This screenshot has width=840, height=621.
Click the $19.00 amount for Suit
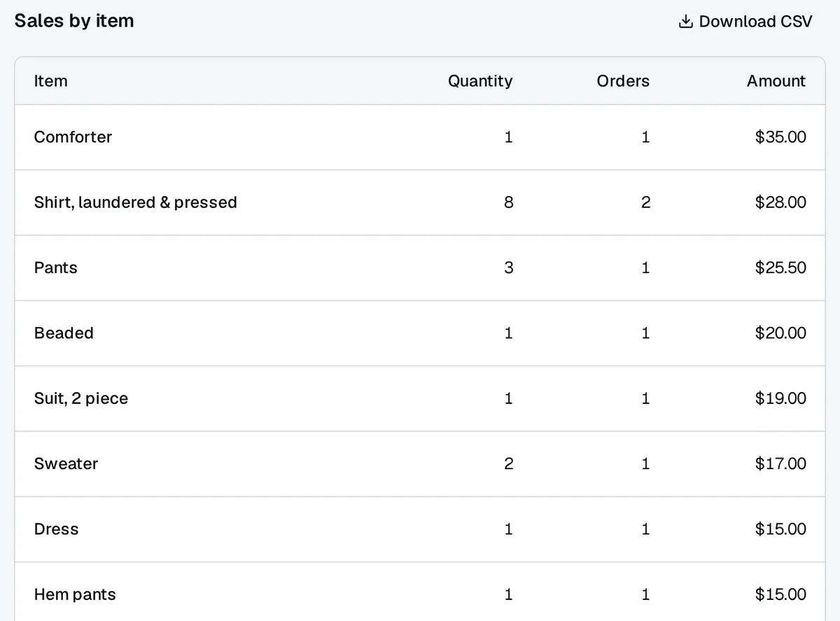780,398
